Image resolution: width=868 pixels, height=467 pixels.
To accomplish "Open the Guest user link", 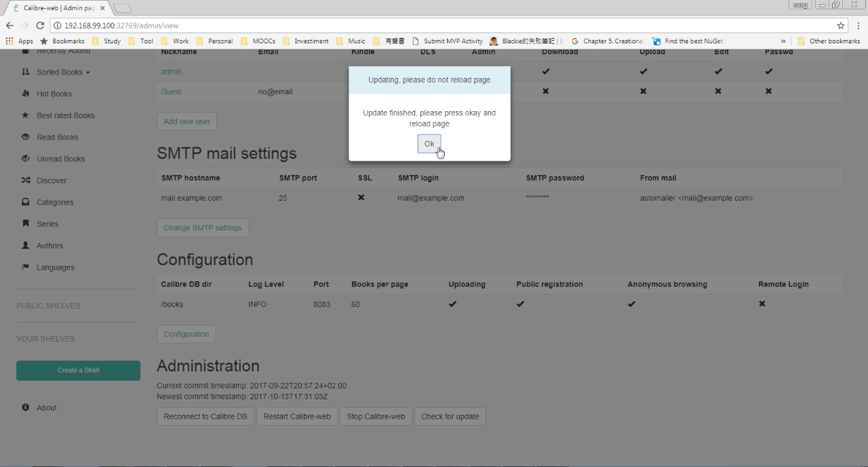I will [x=171, y=92].
